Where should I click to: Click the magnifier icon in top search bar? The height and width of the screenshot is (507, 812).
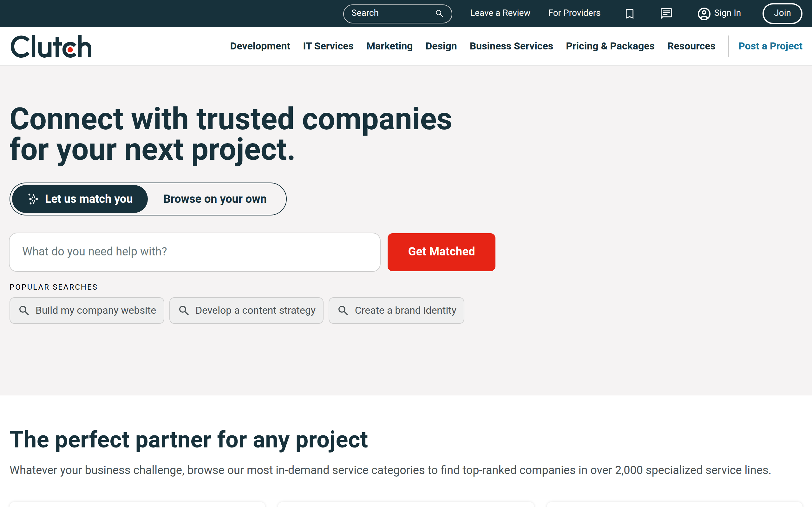[x=439, y=13]
